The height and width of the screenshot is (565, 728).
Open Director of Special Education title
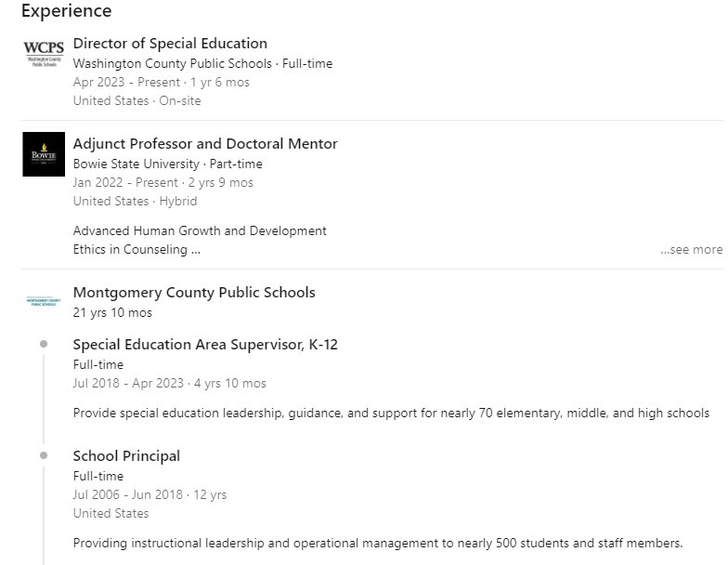click(x=170, y=43)
